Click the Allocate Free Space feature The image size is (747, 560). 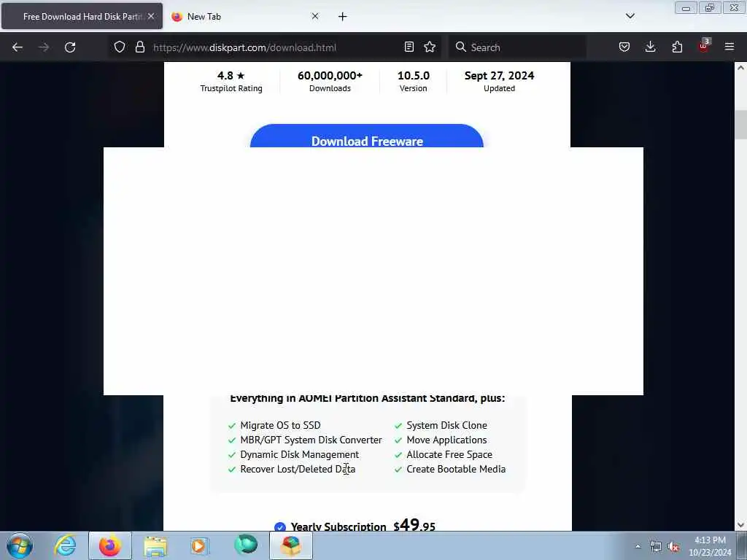point(449,455)
